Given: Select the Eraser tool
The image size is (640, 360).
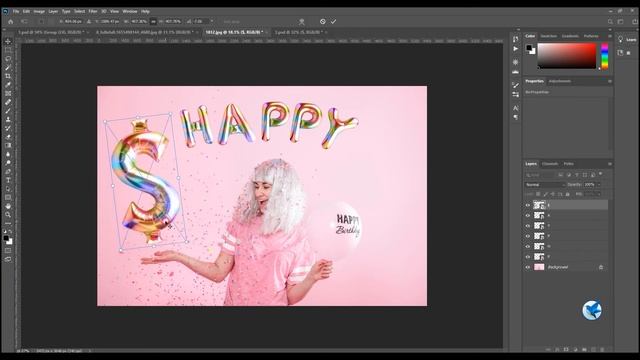Looking at the screenshot, I should coord(8,137).
